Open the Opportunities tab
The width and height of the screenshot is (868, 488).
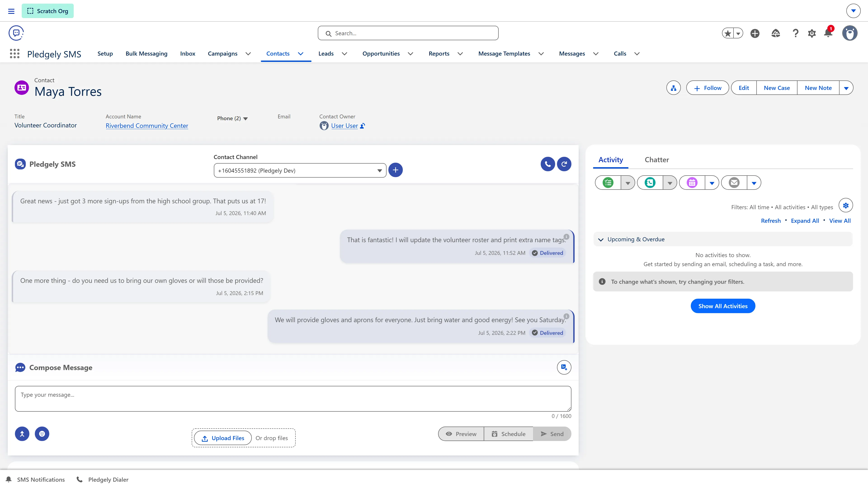[x=381, y=54]
